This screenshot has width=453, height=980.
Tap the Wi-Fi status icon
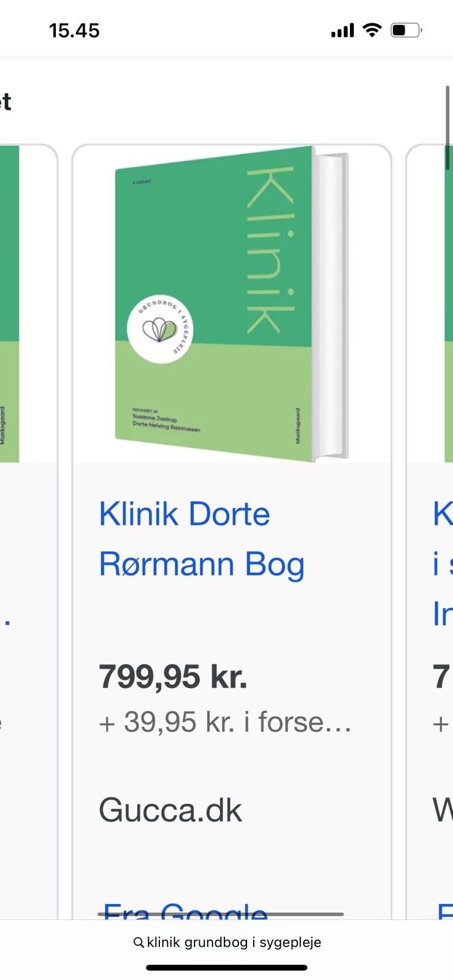point(372,30)
